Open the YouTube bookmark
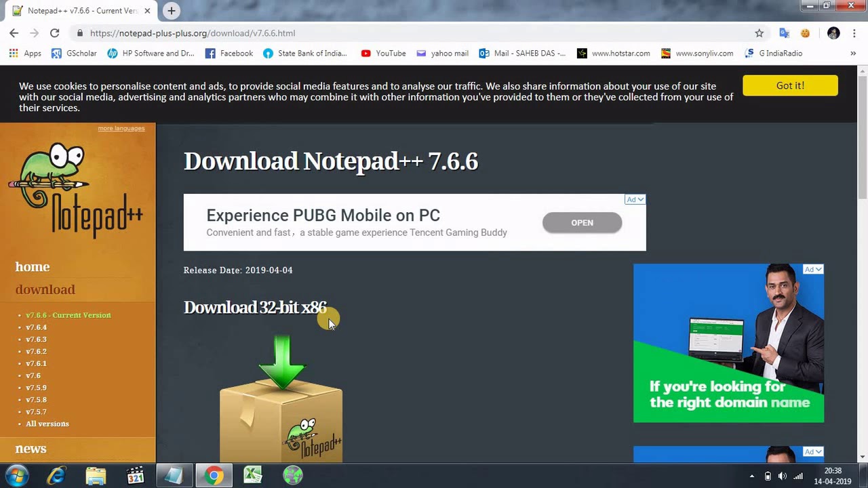The height and width of the screenshot is (488, 868). (x=384, y=54)
